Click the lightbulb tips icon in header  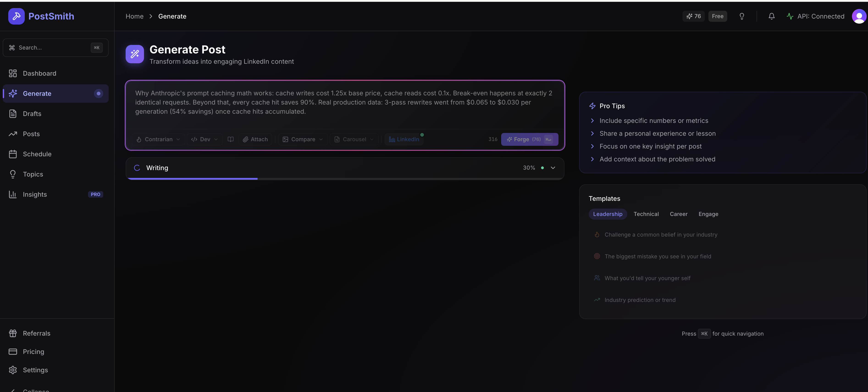pos(742,16)
